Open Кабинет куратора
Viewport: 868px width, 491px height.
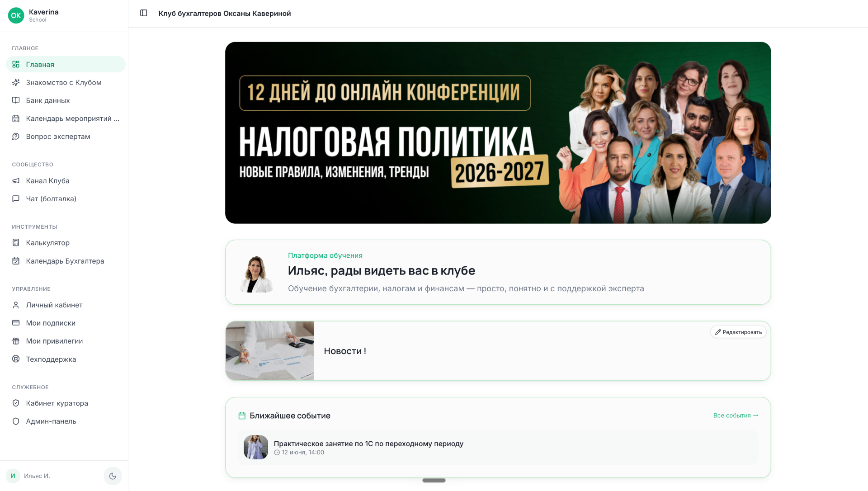[x=66, y=403]
